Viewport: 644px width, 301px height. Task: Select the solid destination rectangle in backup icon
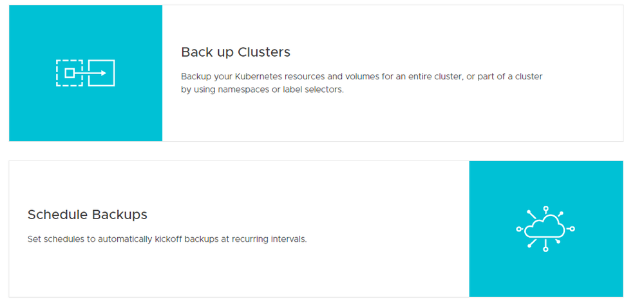(102, 73)
